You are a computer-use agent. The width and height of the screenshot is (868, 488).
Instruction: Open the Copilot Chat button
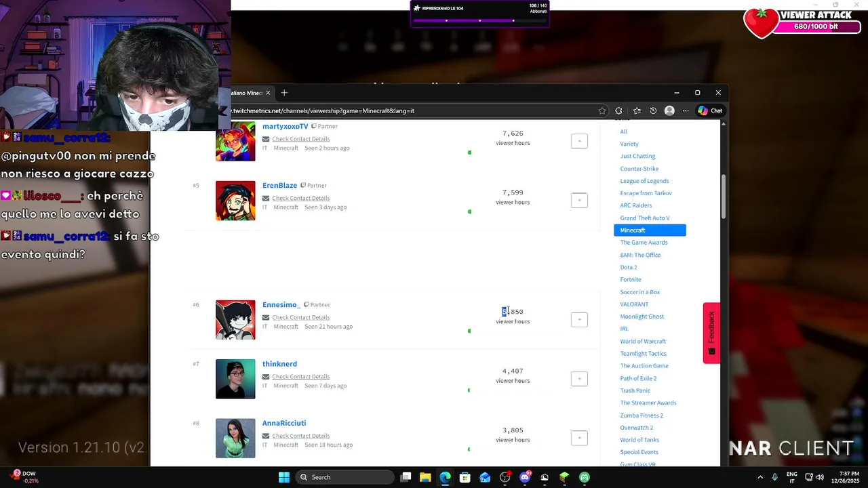710,110
